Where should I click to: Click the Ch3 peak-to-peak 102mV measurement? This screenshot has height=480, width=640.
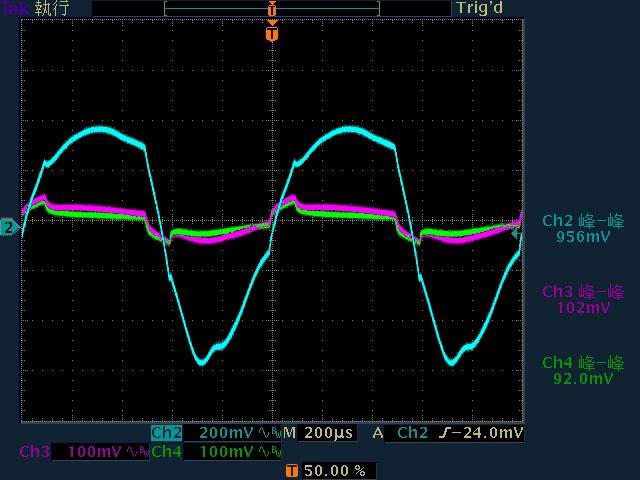point(583,299)
